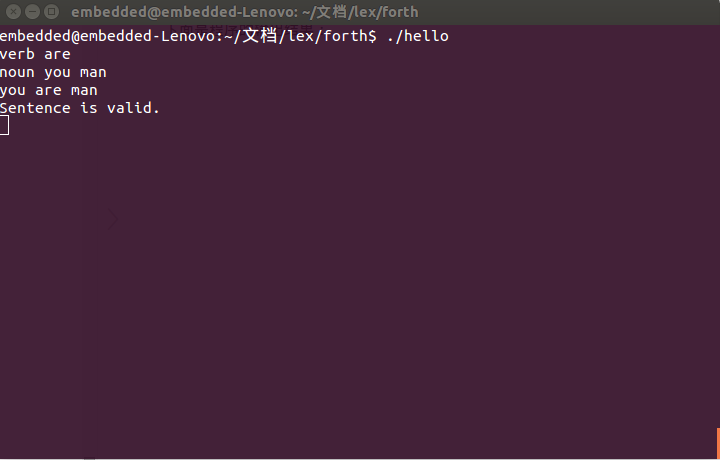
Task: Click the terminal title bar text
Action: 244,12
